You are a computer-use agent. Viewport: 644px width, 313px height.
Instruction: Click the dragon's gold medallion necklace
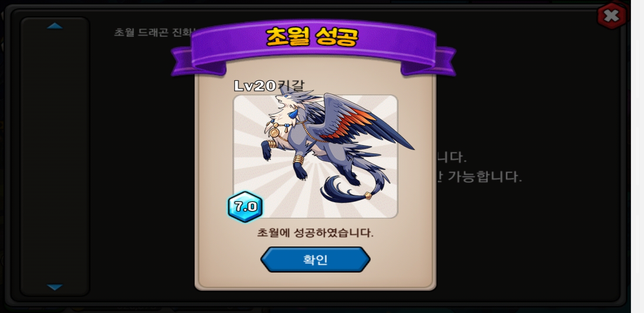pyautogui.click(x=275, y=131)
